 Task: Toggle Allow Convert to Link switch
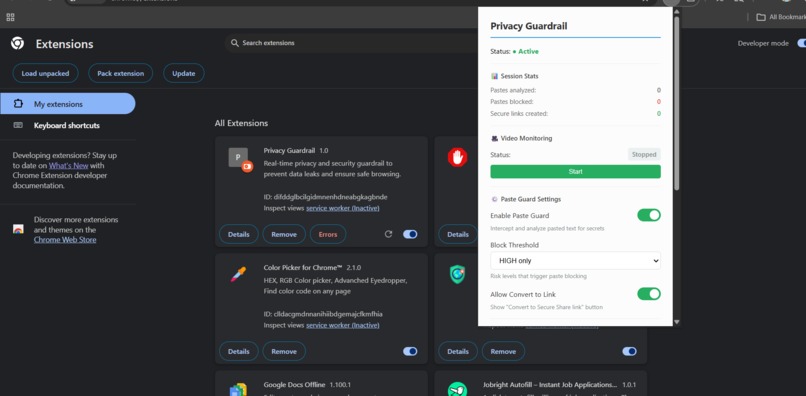tap(649, 294)
